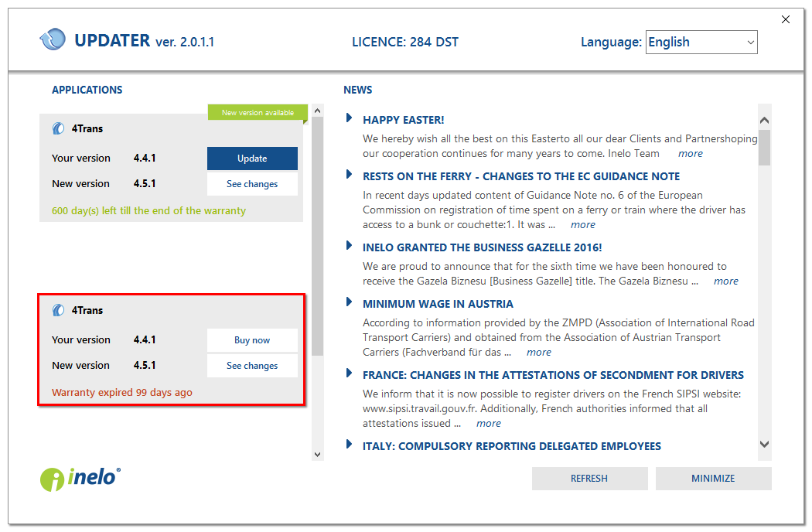The image size is (812, 532).
Task: Click the "LICENCE: 284 DST" text
Action: point(405,42)
